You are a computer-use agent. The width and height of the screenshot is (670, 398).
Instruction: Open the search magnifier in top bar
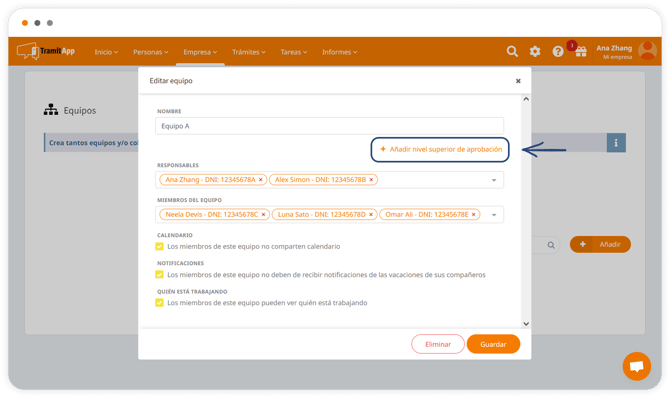512,52
